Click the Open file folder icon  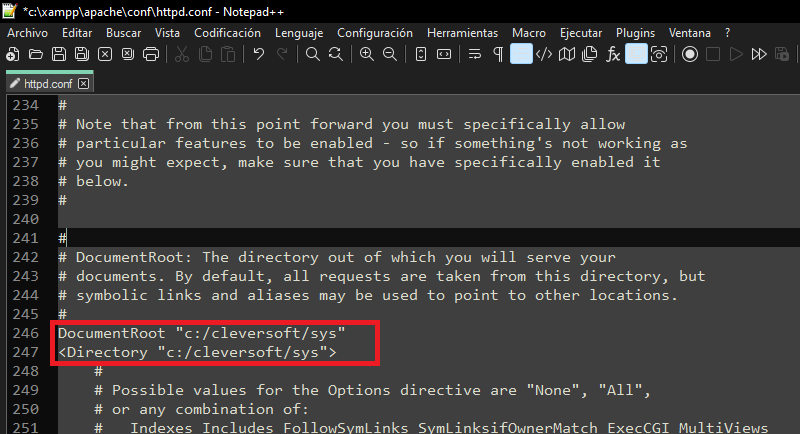point(36,54)
